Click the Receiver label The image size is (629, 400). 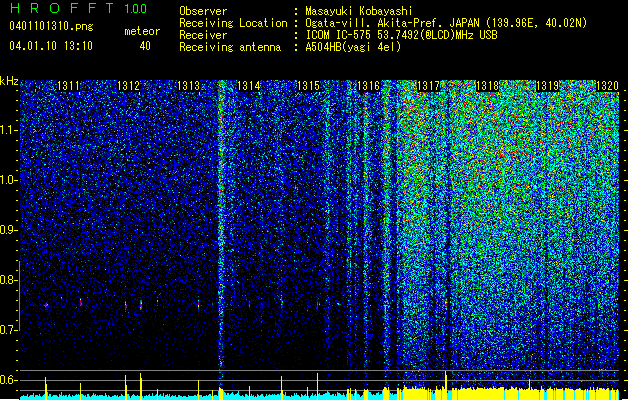(x=203, y=35)
